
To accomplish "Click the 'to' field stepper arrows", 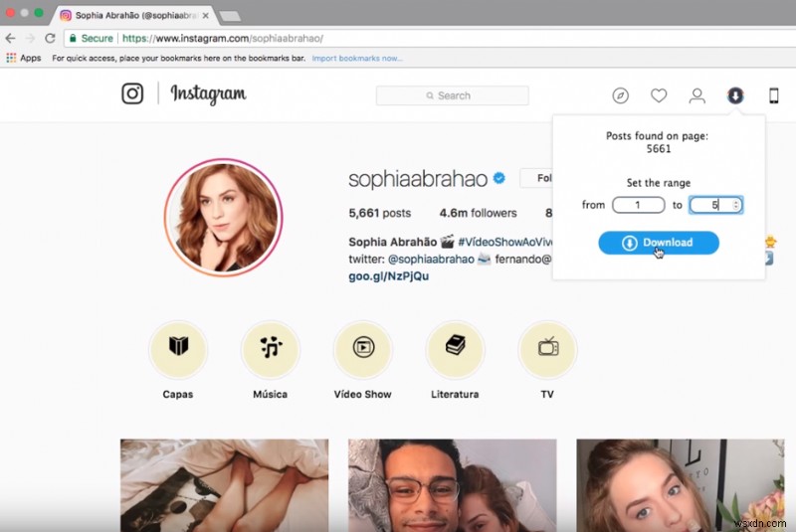I will pos(735,205).
